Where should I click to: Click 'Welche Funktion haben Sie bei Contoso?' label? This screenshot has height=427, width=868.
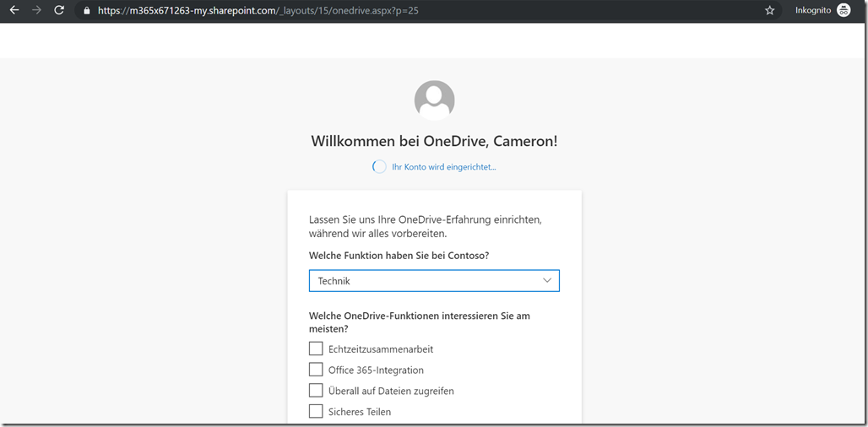click(399, 256)
